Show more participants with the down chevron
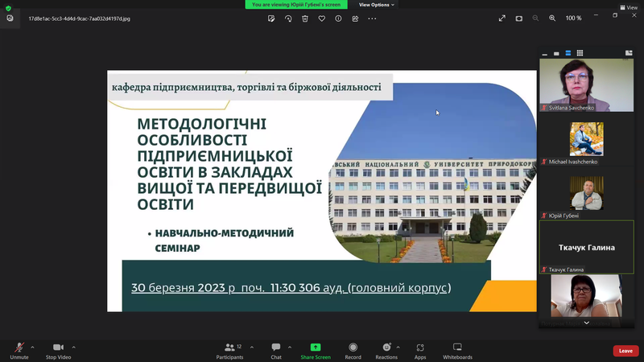This screenshot has height=362, width=644. tap(587, 323)
